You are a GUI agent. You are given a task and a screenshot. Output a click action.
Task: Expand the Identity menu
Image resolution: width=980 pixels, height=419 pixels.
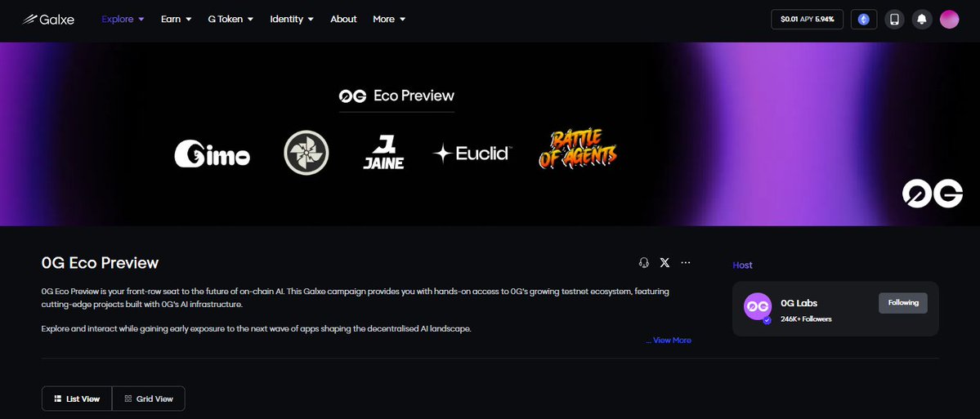click(292, 20)
